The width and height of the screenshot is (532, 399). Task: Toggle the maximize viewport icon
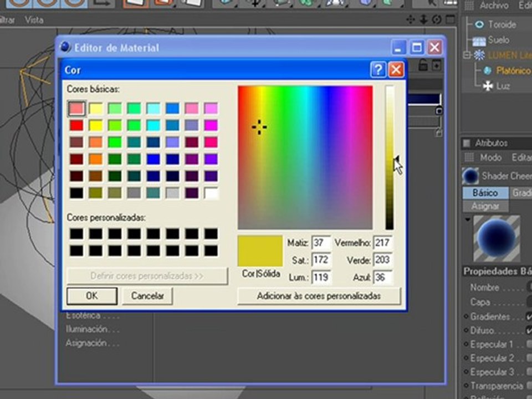pos(449,19)
